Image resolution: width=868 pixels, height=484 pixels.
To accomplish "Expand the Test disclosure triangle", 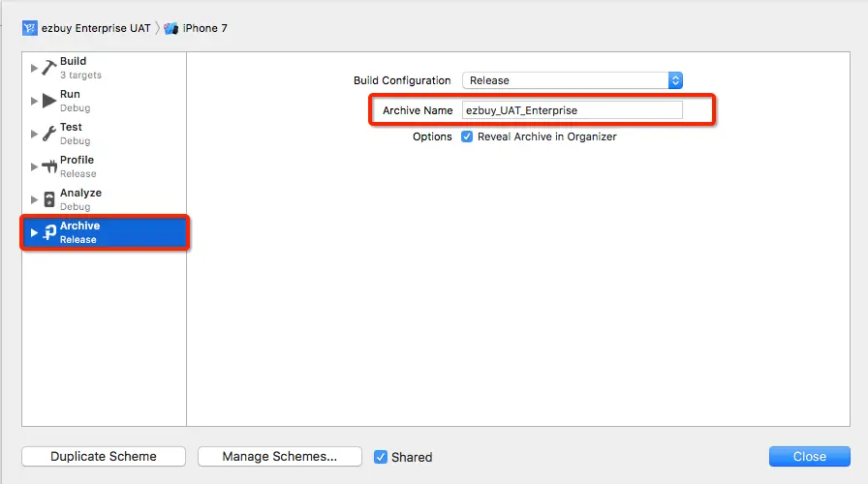I will 34,134.
